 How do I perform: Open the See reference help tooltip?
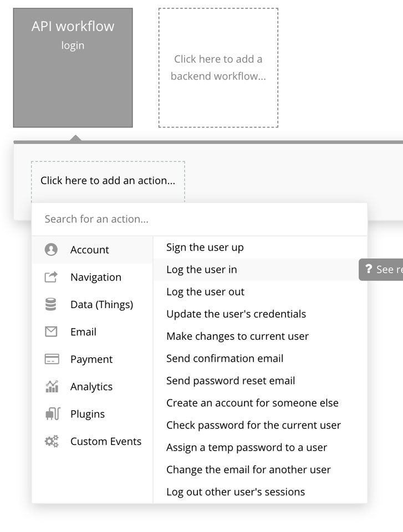coord(381,270)
